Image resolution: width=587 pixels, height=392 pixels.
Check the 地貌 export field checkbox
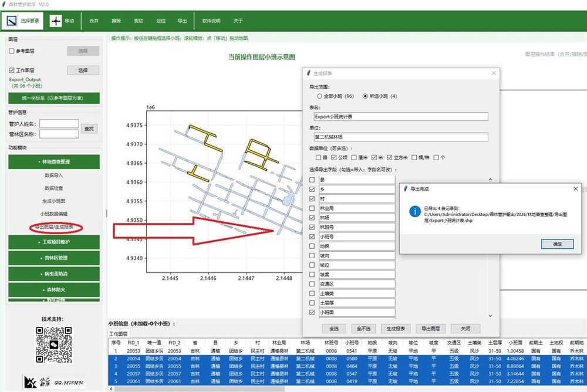[312, 246]
